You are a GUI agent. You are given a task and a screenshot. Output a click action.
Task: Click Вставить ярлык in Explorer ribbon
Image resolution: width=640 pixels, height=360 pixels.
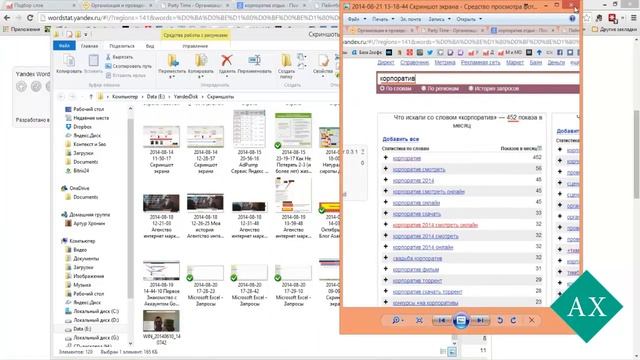pyautogui.click(x=126, y=75)
